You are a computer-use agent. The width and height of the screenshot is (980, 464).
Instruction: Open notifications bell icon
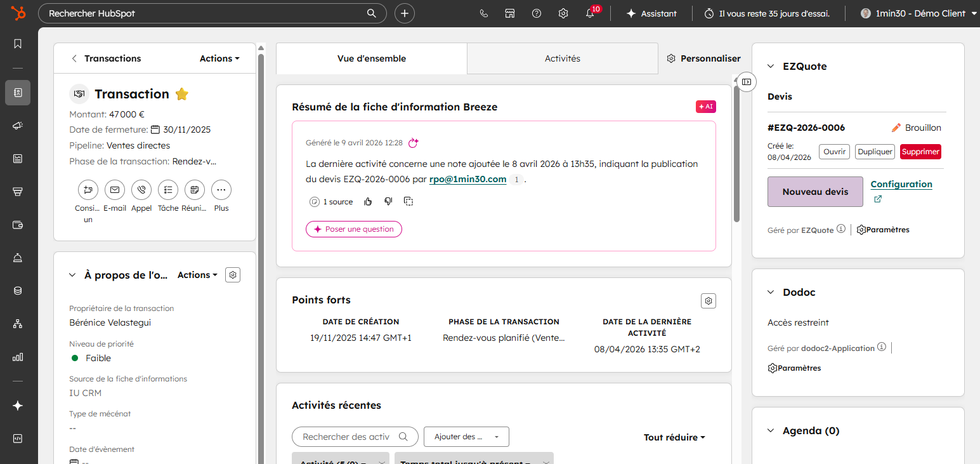pyautogui.click(x=590, y=13)
